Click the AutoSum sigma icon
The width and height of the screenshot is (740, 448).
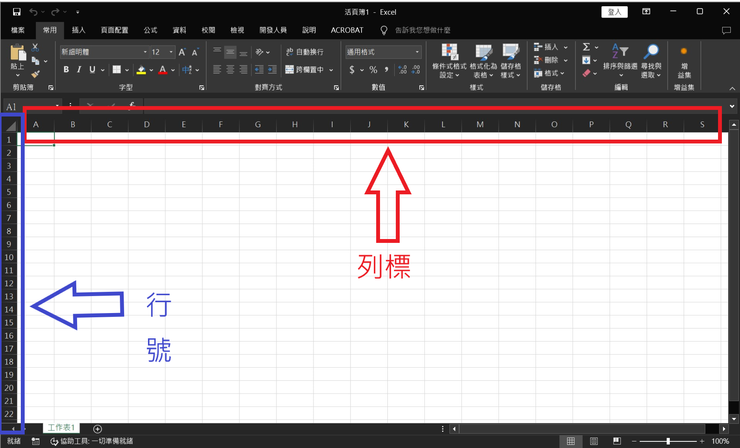[586, 47]
